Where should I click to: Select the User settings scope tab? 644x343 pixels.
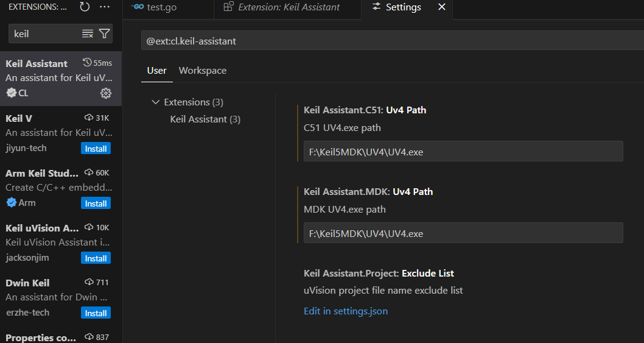[157, 71]
